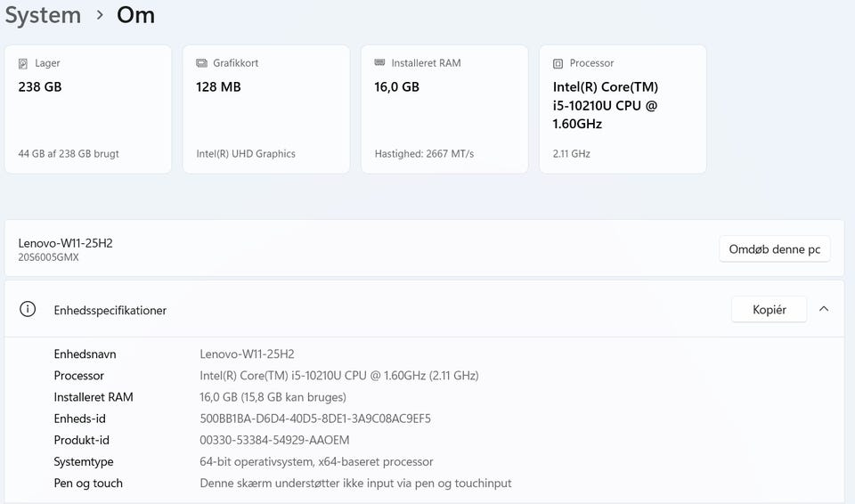This screenshot has height=504, width=855.
Task: Click the Omdøb denne pc button
Action: pyautogui.click(x=774, y=249)
